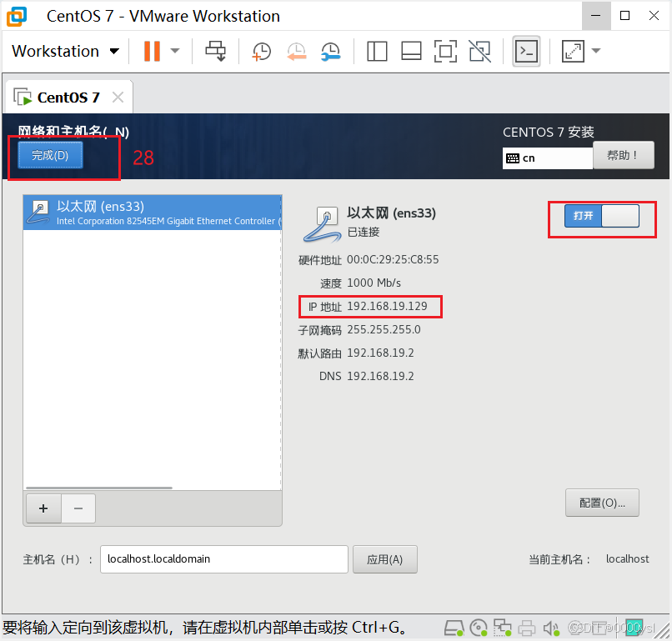The width and height of the screenshot is (672, 641).
Task: Click the 完成(D) done button
Action: pos(50,155)
